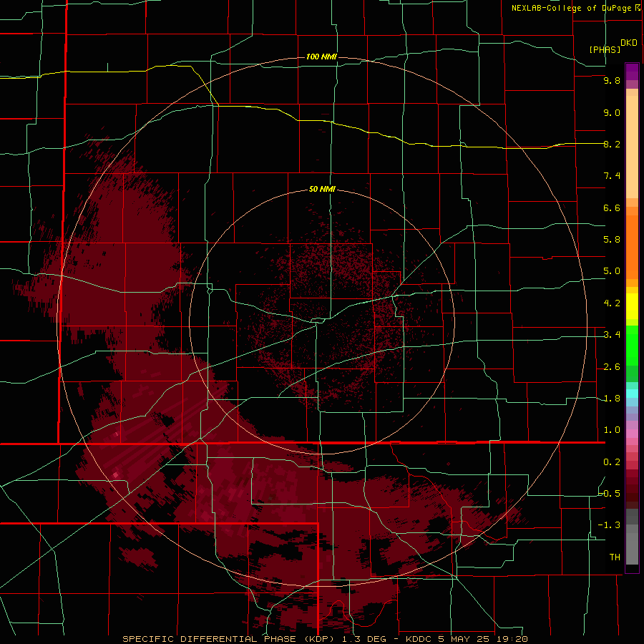Image resolution: width=644 pixels, height=644 pixels.
Task: Click the 2.6 scale value
Action: (x=612, y=367)
